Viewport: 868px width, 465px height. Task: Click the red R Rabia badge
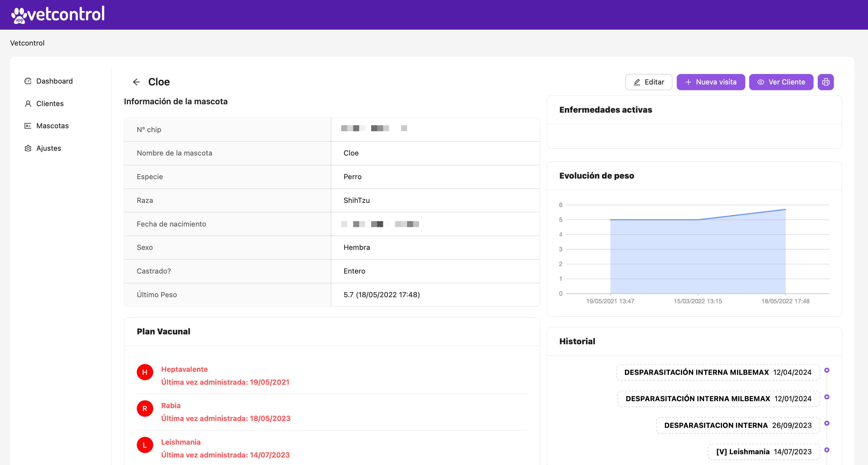pyautogui.click(x=145, y=408)
